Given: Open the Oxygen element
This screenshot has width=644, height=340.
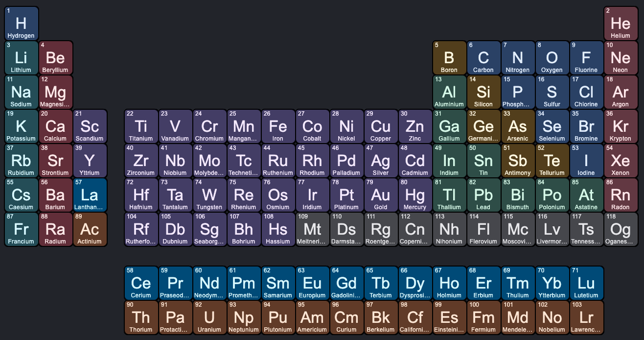Looking at the screenshot, I should [552, 58].
